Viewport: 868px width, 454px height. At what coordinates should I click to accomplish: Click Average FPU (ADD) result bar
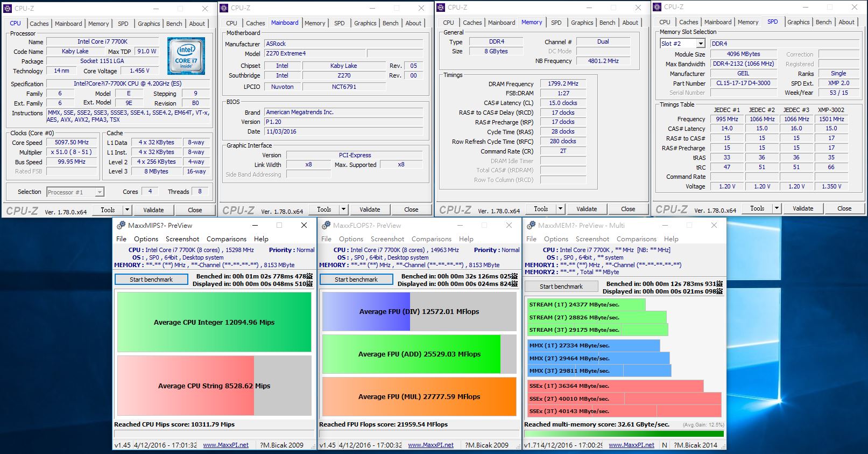pyautogui.click(x=419, y=354)
